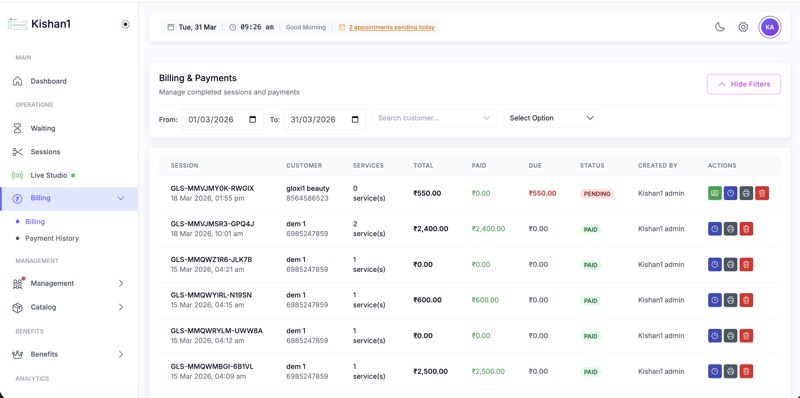Print the bill for GLS-MMQWZ1R6-JLK7B
The image size is (800, 398).
click(731, 264)
